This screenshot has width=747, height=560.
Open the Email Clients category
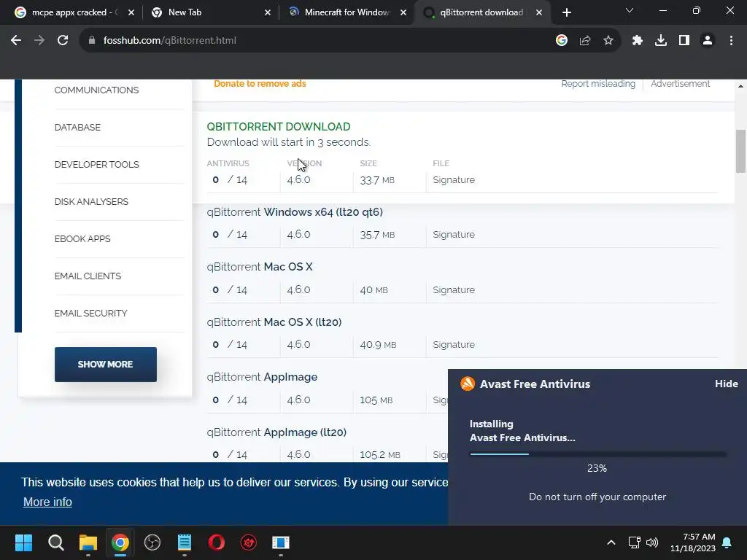coord(88,276)
